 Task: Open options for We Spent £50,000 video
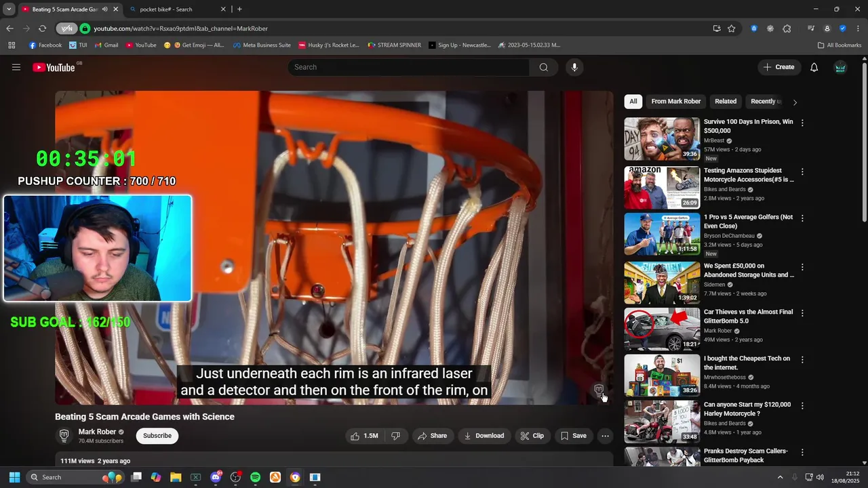(802, 267)
